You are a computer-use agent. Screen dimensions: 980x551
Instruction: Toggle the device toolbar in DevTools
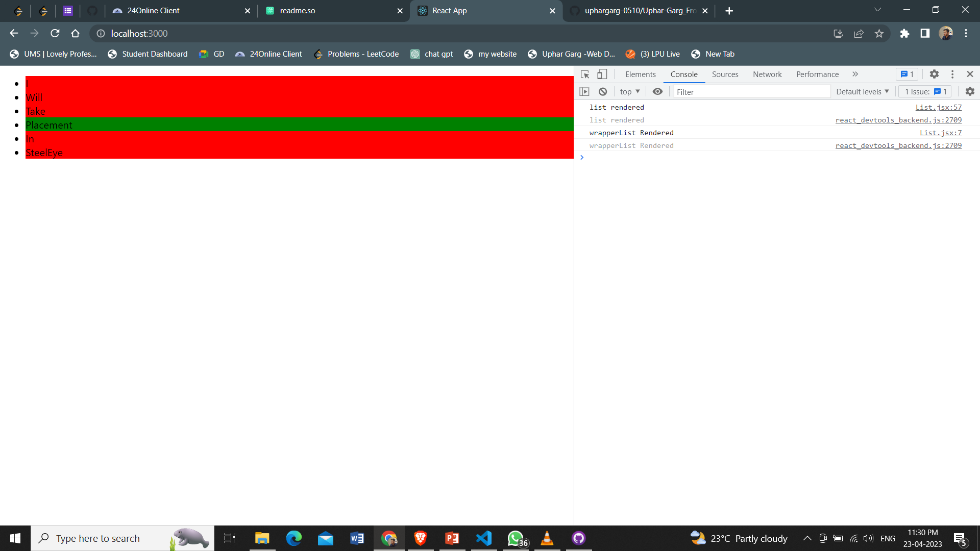pos(602,74)
